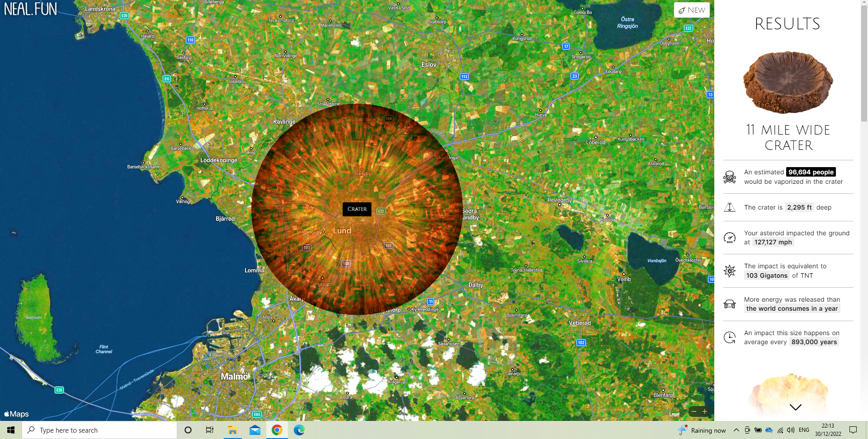Click the fireball illustration image
Viewport: 868px width, 439px height.
788,393
